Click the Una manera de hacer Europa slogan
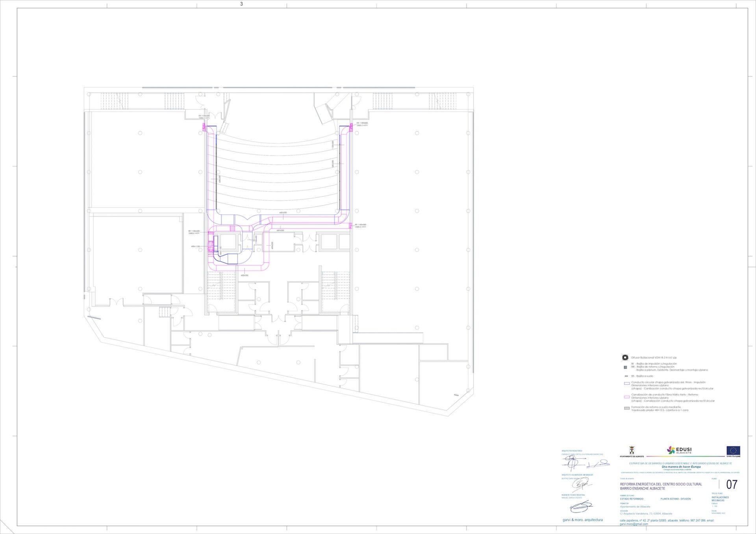 (680, 467)
